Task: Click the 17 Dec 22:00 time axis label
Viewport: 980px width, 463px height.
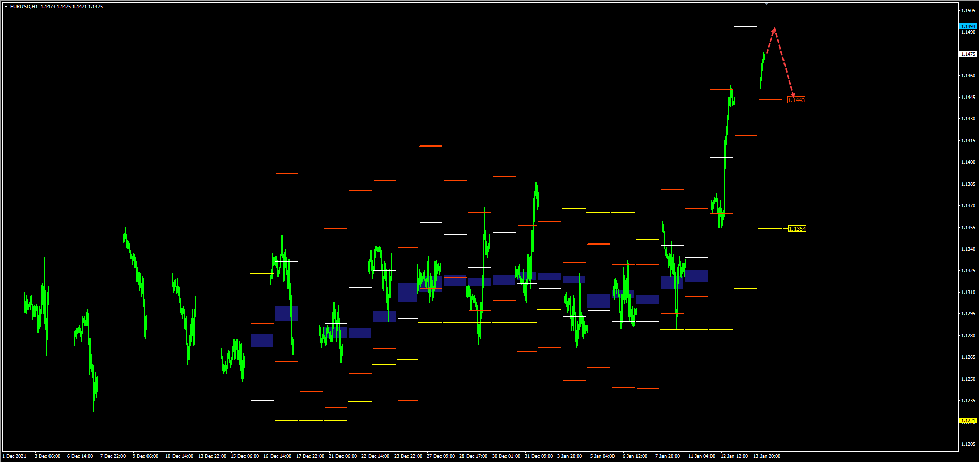Action: pos(310,456)
